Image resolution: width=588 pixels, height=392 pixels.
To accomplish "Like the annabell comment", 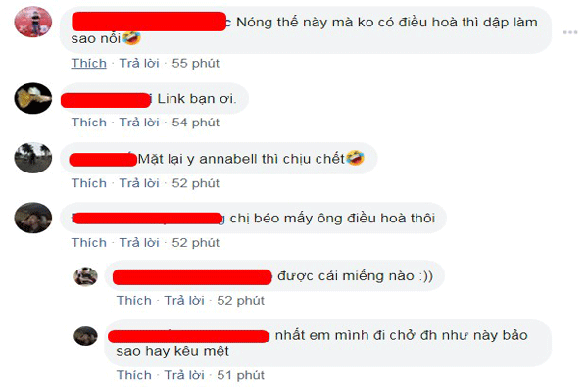I will coord(89,183).
